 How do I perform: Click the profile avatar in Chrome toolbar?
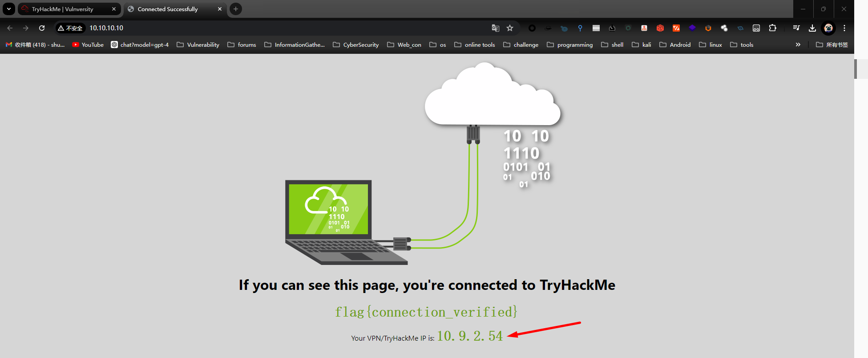coord(828,28)
